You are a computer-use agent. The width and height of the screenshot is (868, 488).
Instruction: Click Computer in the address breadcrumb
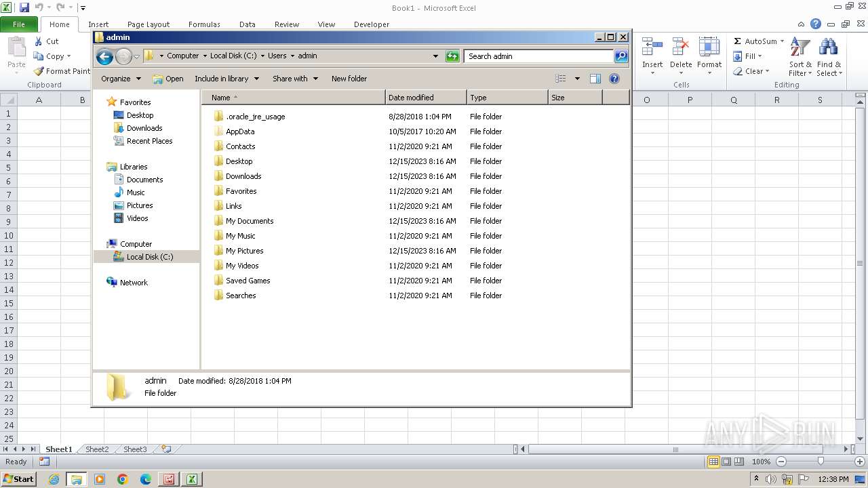183,56
